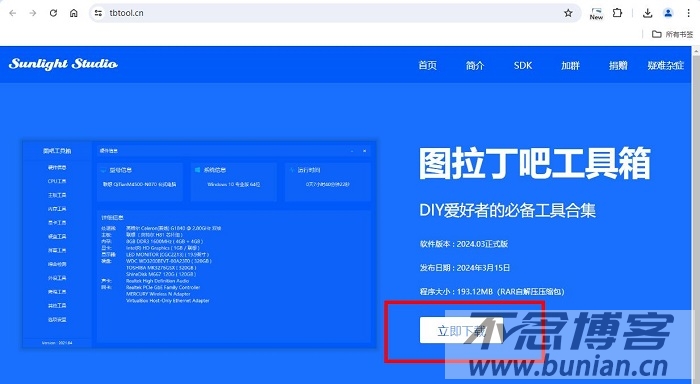Click the tbtool.cn address bar

(330, 13)
